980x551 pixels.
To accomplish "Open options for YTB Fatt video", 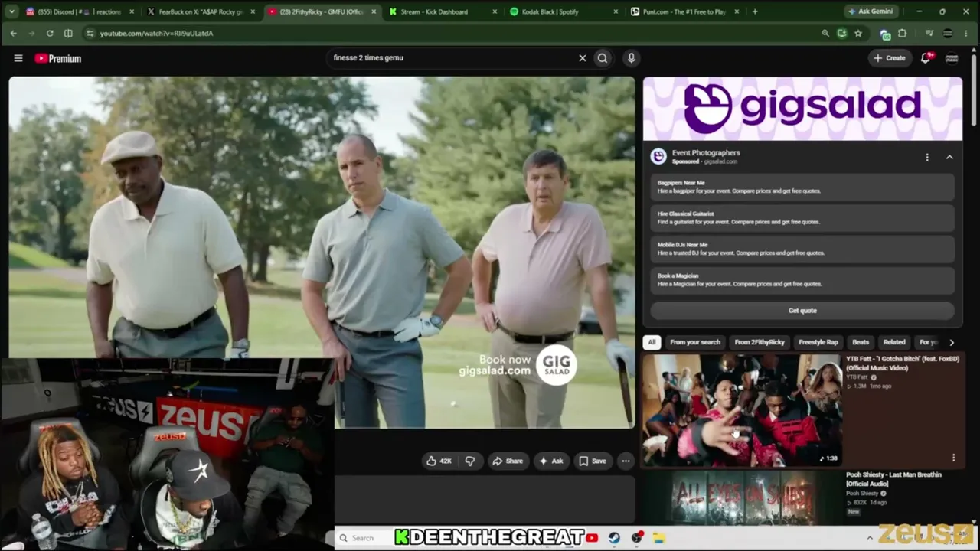I will (953, 458).
